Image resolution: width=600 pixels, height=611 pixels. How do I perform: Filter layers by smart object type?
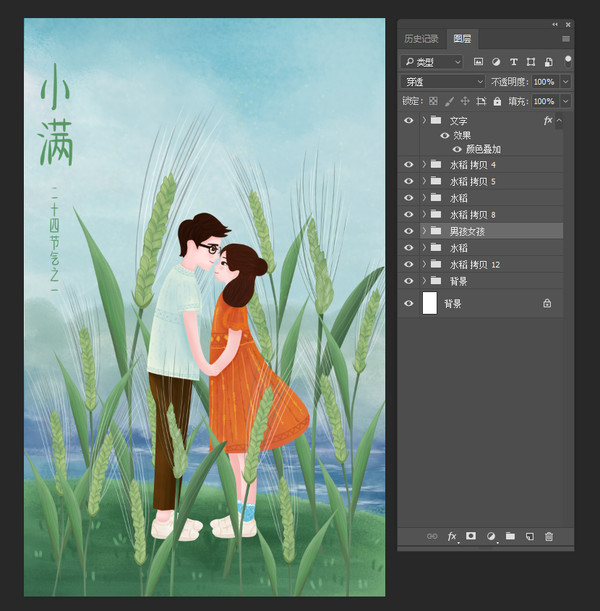tap(548, 62)
